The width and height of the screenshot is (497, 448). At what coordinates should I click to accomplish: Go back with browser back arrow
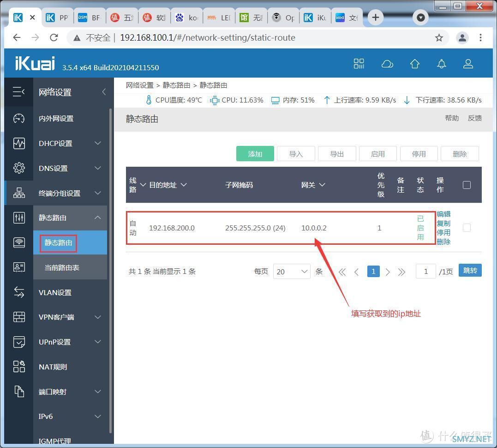pos(17,37)
